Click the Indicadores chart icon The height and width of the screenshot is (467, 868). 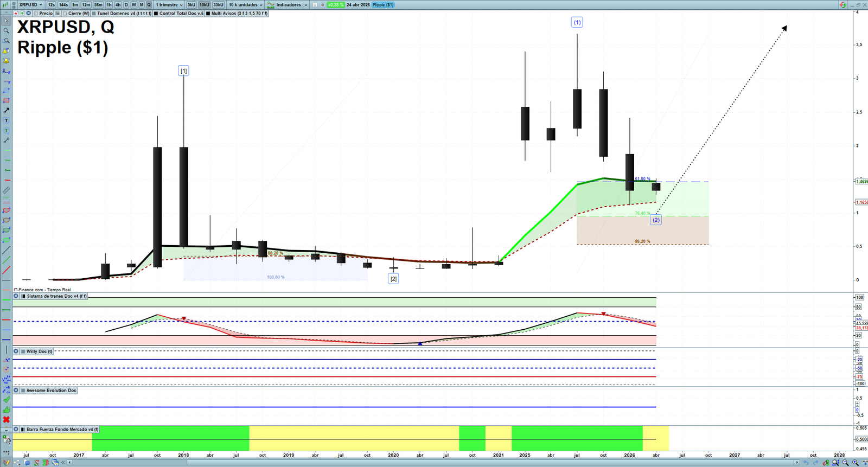pos(270,5)
